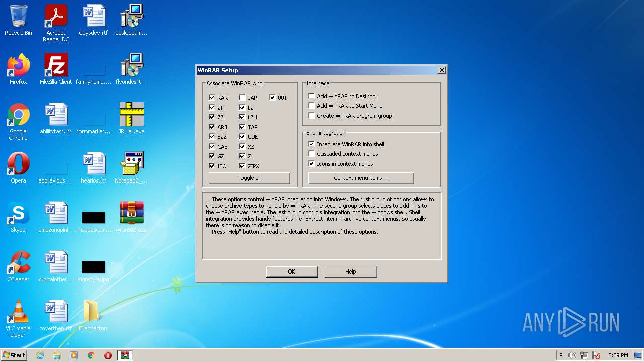Switch to WinRAR taskbar button
The height and width of the screenshot is (362, 644).
[125, 355]
